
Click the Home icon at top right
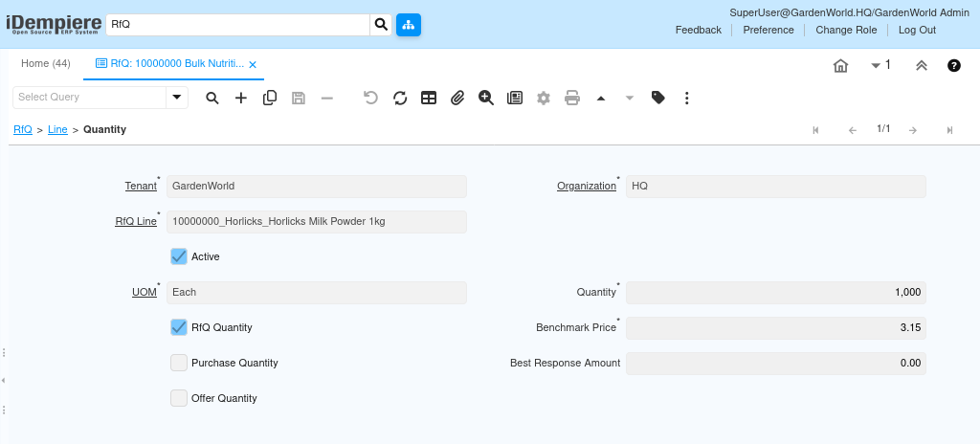tap(840, 65)
